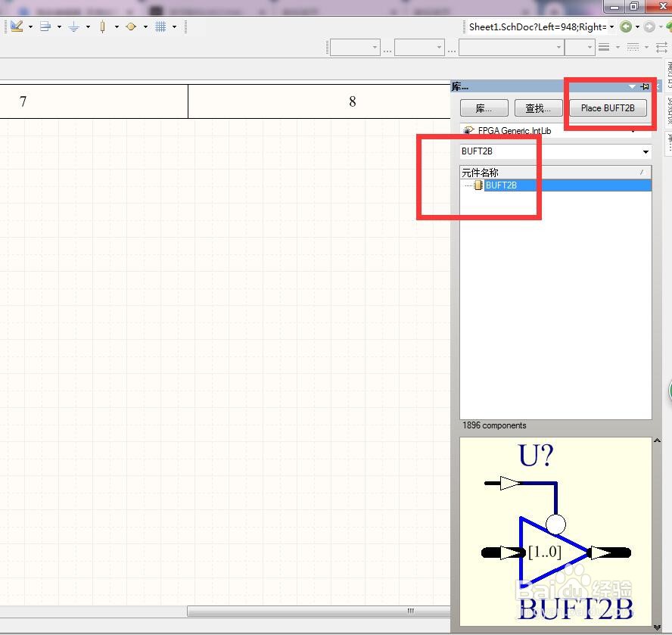672x635 pixels.
Task: Restore down the application window
Action: pos(634,6)
